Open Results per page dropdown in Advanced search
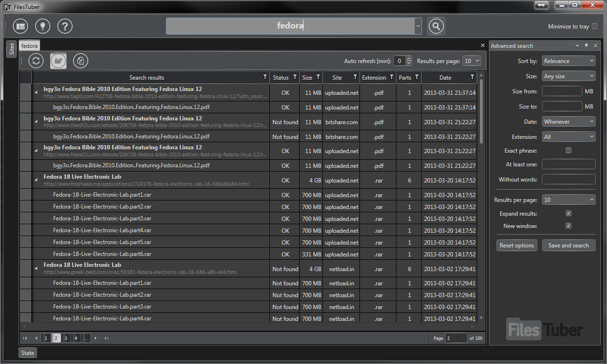This screenshot has height=364, width=607. coord(569,200)
